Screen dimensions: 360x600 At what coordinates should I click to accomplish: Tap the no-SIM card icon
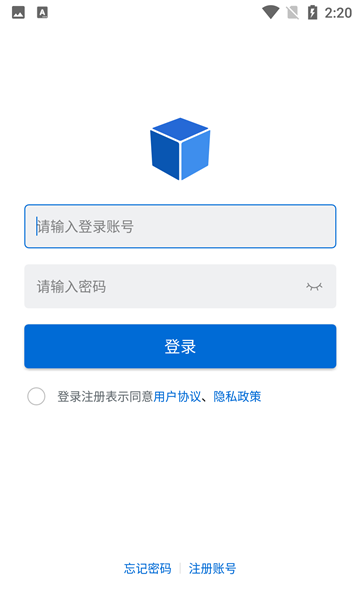tap(293, 13)
